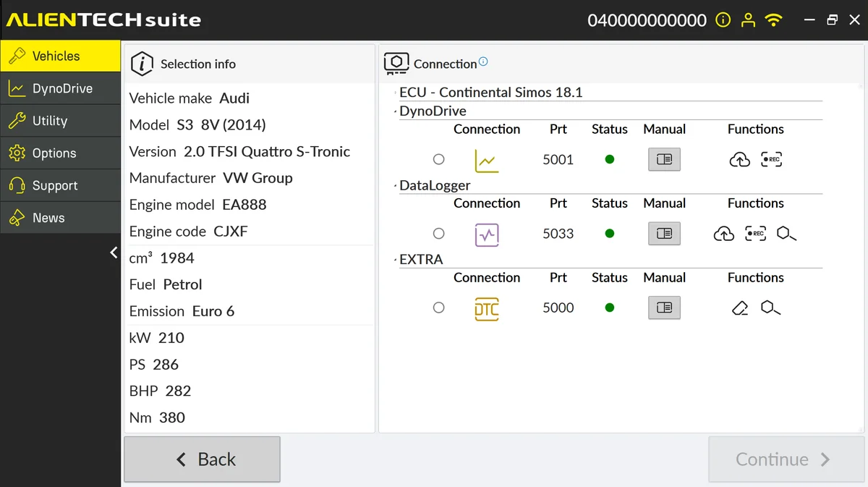Click the Connection panel header icon
Image resolution: width=868 pixels, height=487 pixels.
click(396, 64)
